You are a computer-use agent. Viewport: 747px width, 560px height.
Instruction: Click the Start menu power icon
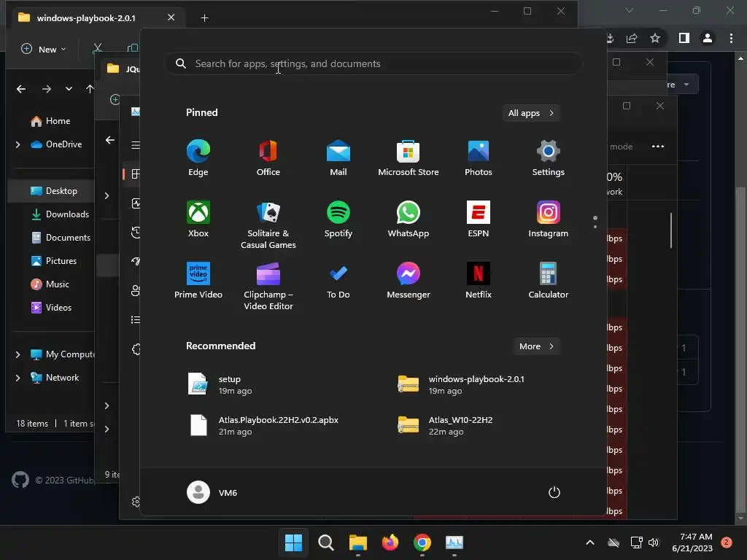point(554,492)
